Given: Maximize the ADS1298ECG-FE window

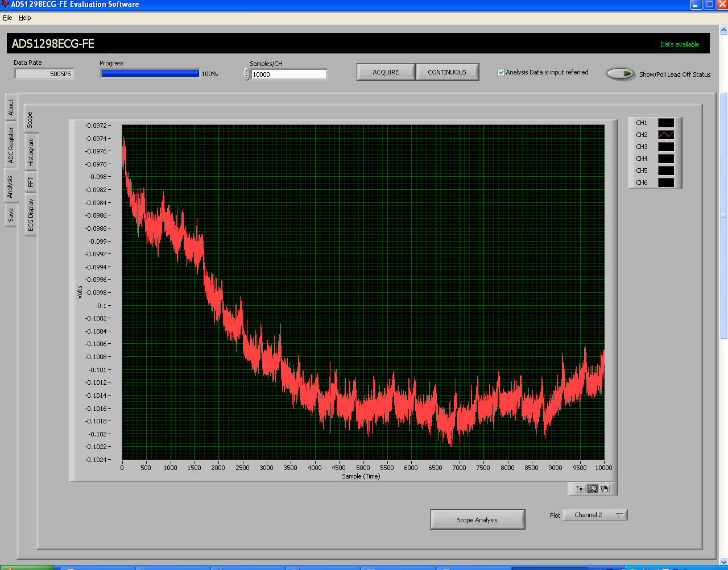Looking at the screenshot, I should pyautogui.click(x=709, y=5).
